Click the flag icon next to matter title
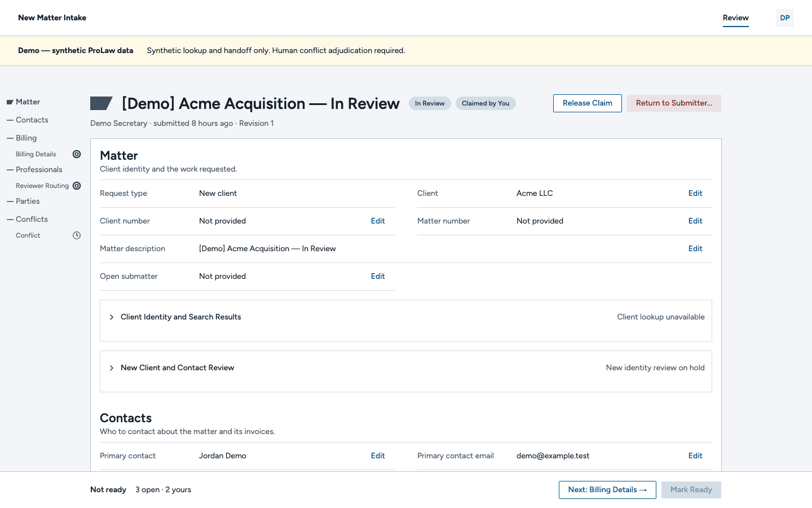This screenshot has width=812, height=508. [x=101, y=103]
